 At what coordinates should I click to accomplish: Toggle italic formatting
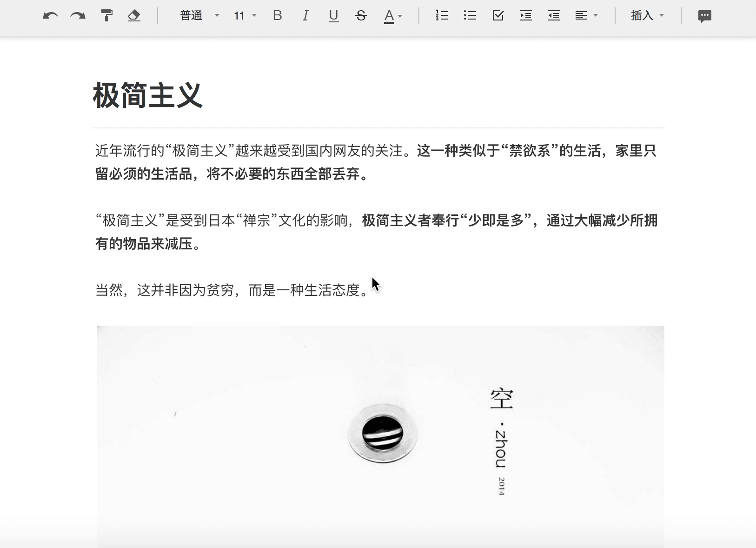point(305,15)
